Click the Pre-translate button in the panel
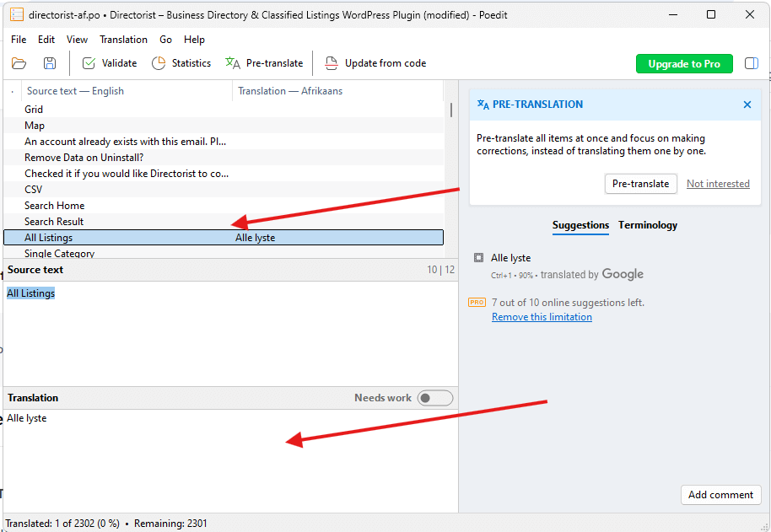Image resolution: width=771 pixels, height=532 pixels. 640,183
